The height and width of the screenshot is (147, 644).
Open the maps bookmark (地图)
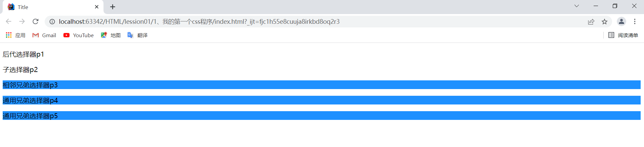click(110, 35)
